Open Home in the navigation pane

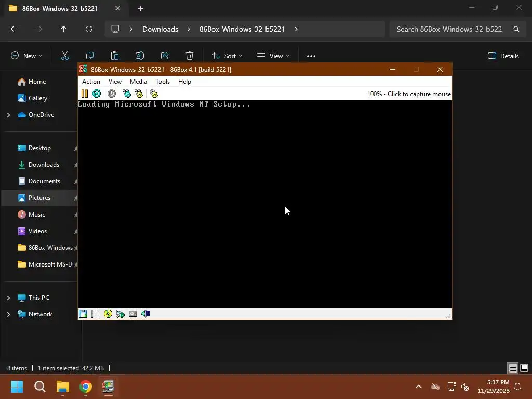click(x=37, y=82)
